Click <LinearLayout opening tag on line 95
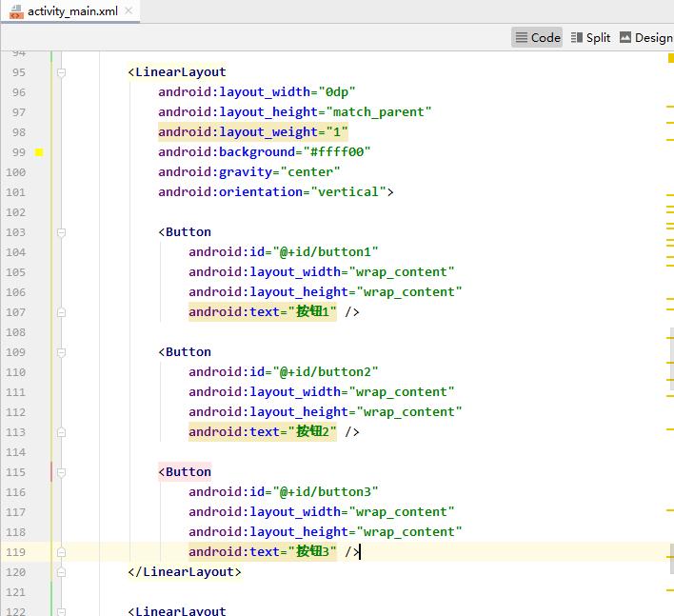674x616 pixels. click(x=177, y=72)
